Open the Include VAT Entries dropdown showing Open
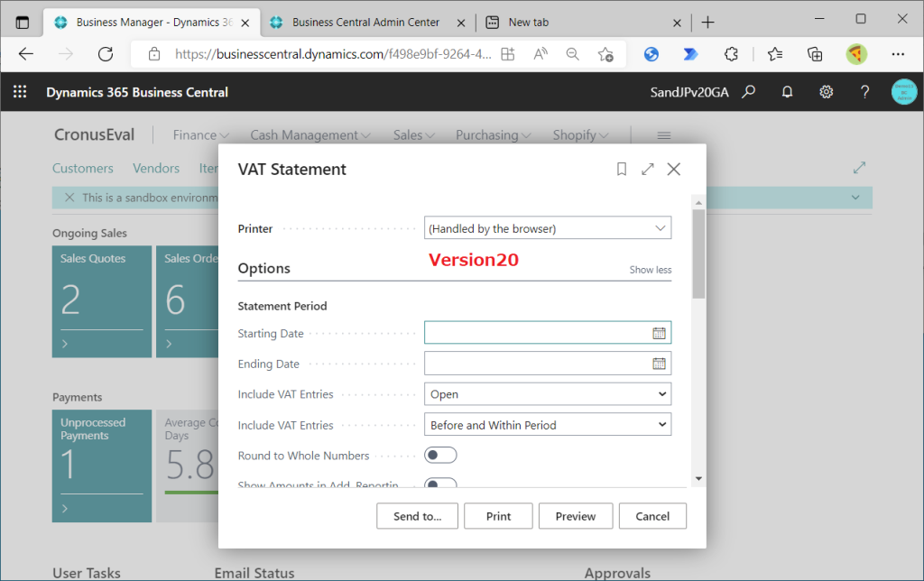The image size is (924, 581). (548, 394)
